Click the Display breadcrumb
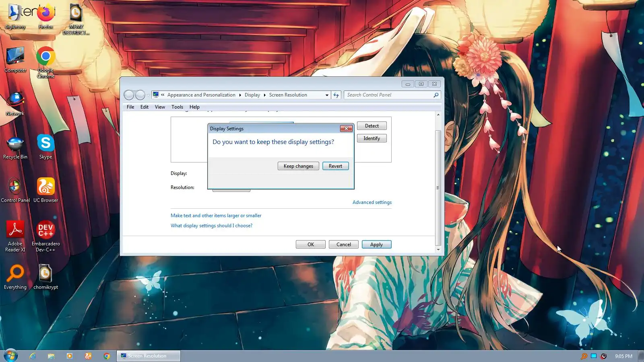Screen dimensions: 644x362 252,95
